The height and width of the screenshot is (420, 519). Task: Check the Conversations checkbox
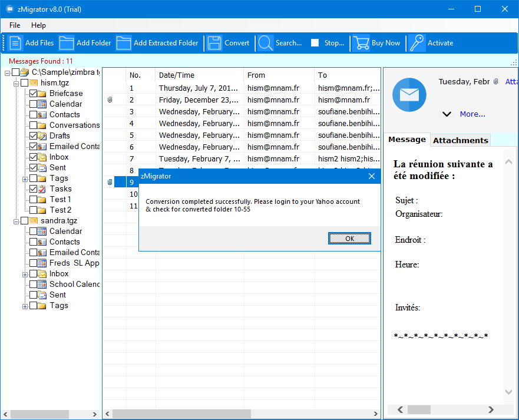pos(33,125)
